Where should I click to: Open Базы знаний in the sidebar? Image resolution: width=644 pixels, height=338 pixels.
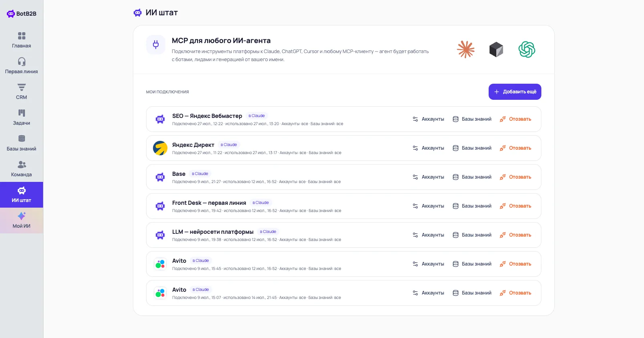click(21, 143)
